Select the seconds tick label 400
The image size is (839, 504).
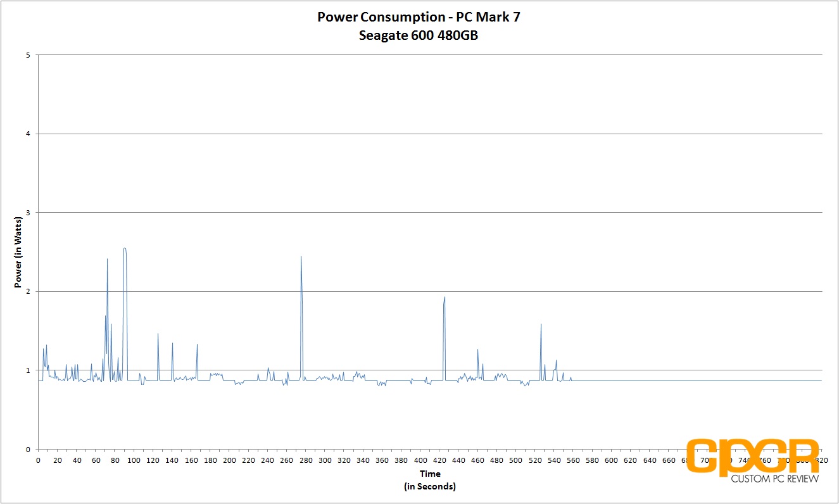coord(420,460)
